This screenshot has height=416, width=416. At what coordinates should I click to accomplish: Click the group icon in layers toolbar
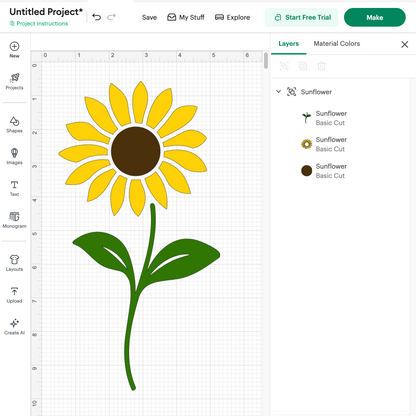284,66
